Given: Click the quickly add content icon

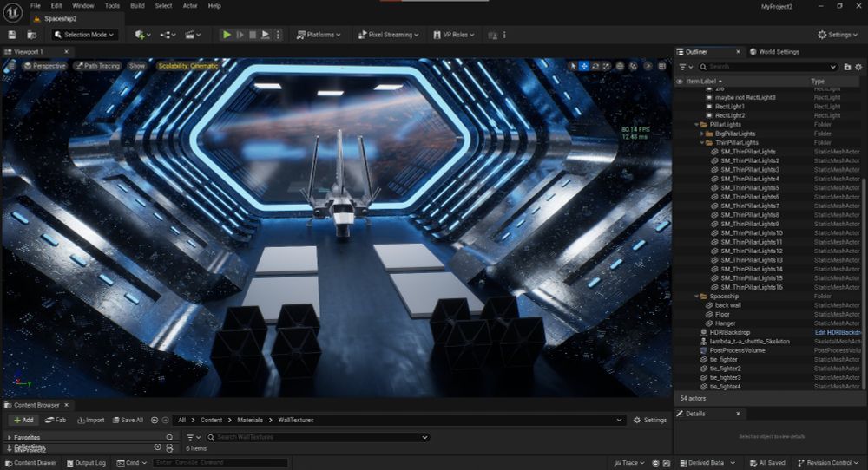Looking at the screenshot, I should [141, 35].
